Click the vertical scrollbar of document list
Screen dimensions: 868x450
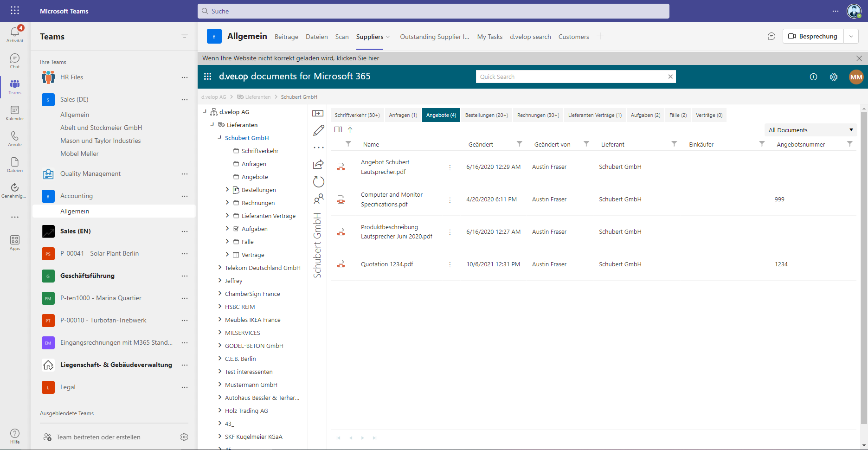point(863,269)
